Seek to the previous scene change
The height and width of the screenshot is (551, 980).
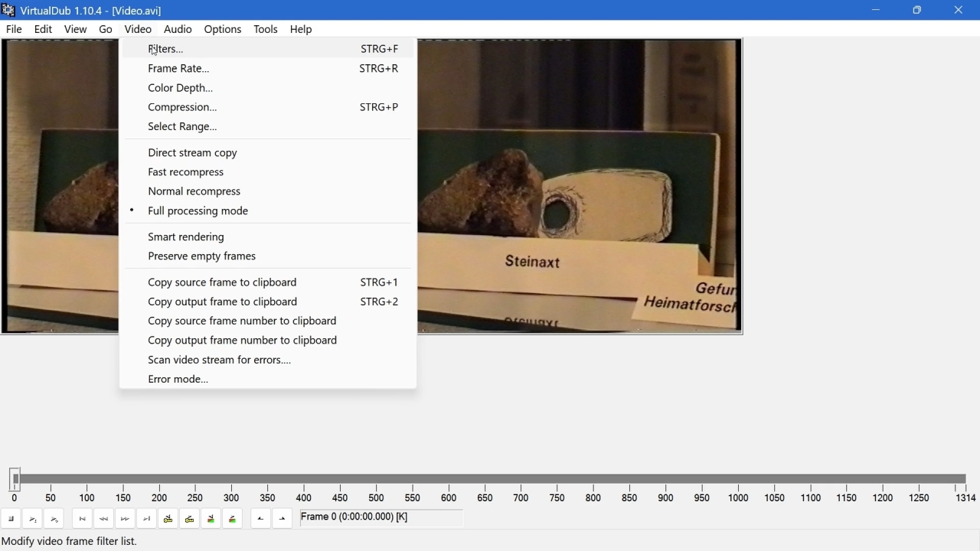point(211,519)
